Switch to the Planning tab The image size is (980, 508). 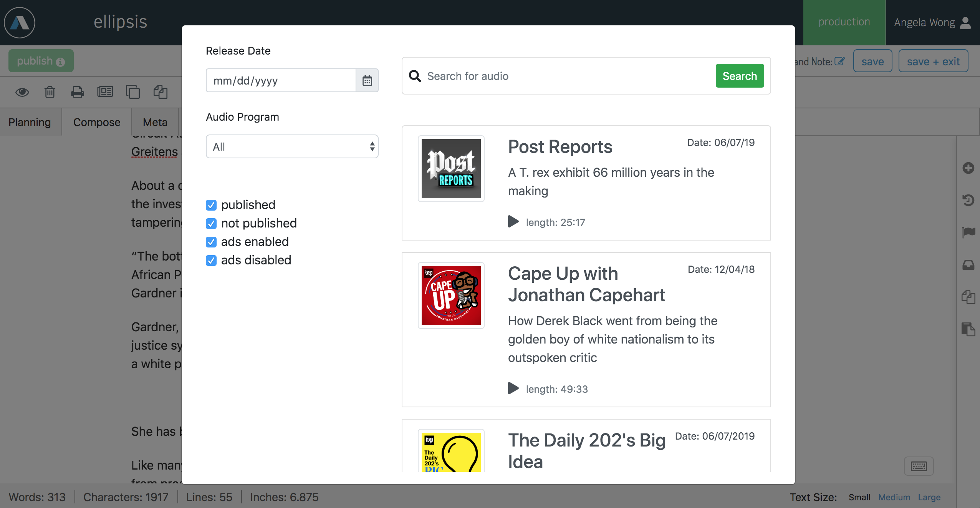tap(30, 122)
